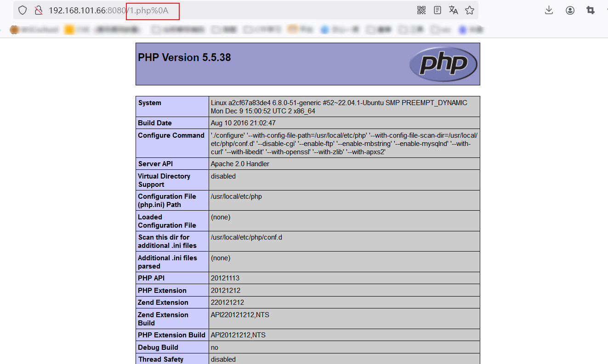This screenshot has height=364, width=608.
Task: Bookmark this page with the star icon
Action: point(469,10)
